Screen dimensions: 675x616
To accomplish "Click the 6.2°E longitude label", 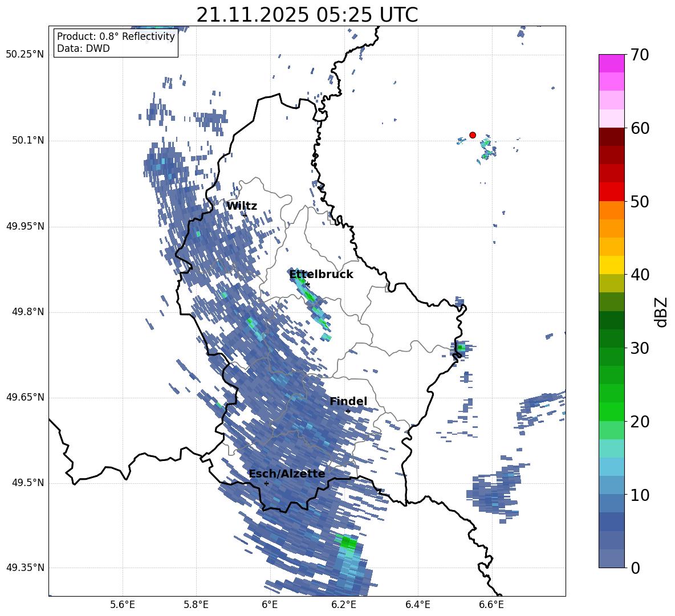I will coord(344,605).
